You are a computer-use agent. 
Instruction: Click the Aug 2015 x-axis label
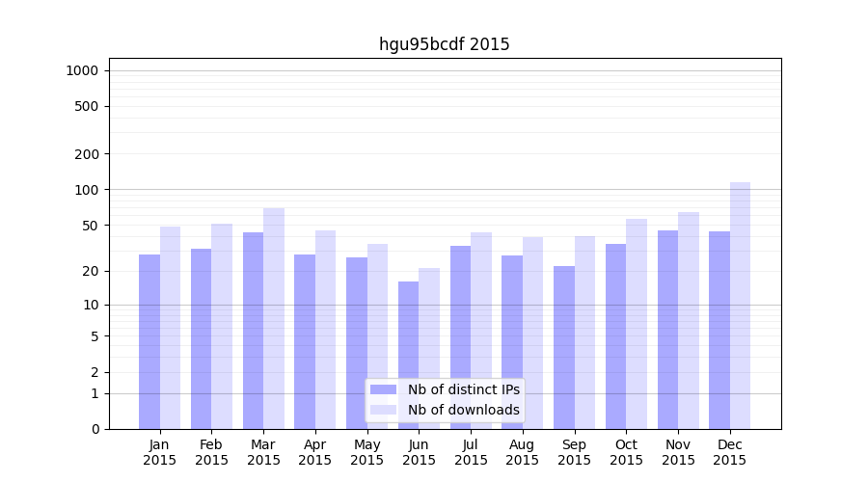[523, 452]
